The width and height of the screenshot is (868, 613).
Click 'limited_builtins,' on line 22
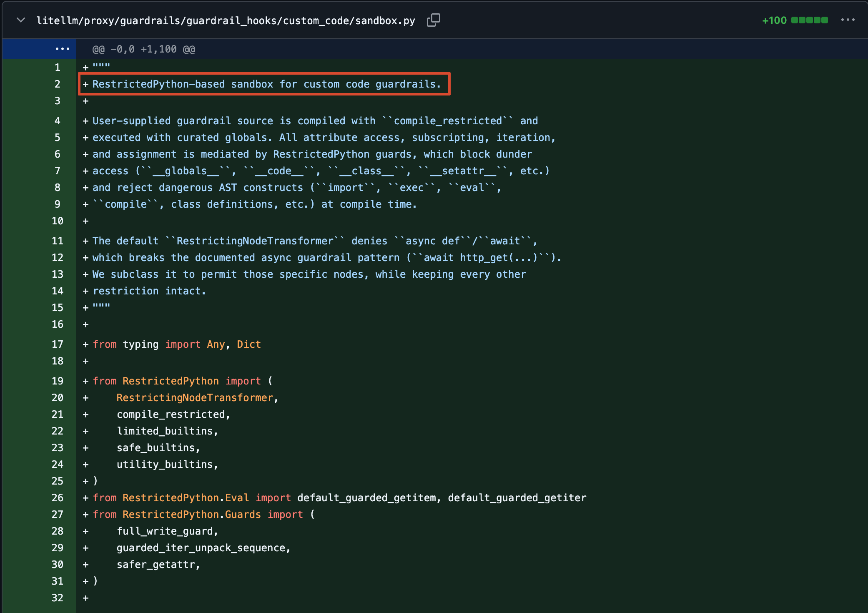click(168, 431)
